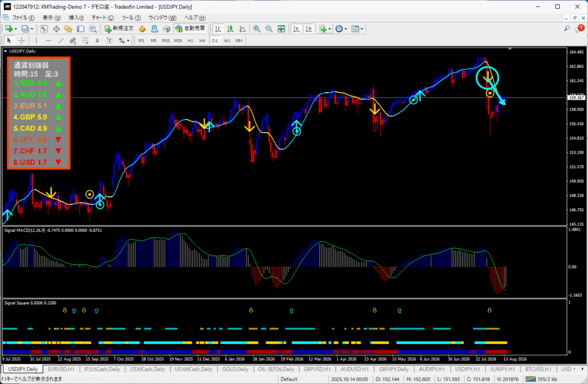Image resolution: width=588 pixels, height=384 pixels.
Task: Click the cloud computer toolbar icon
Action: tap(154, 29)
